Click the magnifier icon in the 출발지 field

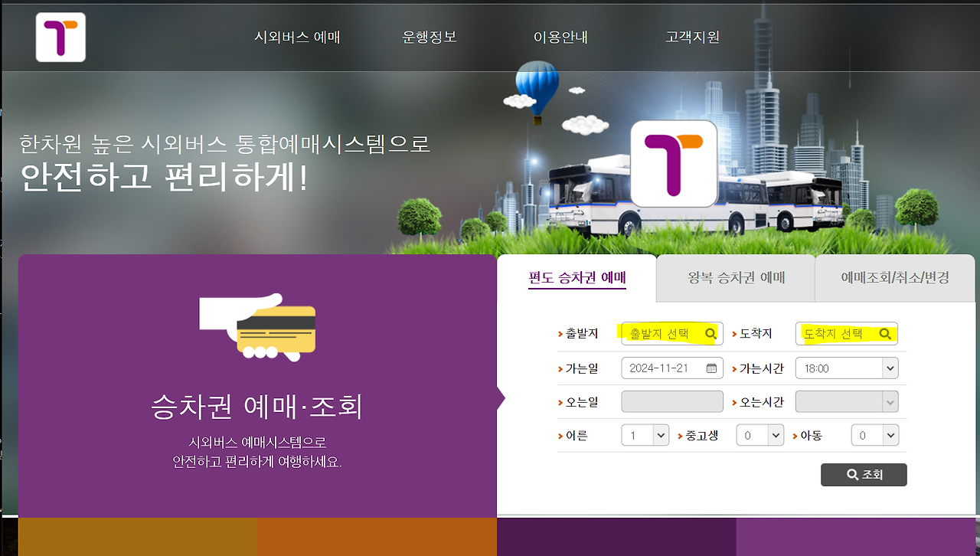click(x=711, y=333)
